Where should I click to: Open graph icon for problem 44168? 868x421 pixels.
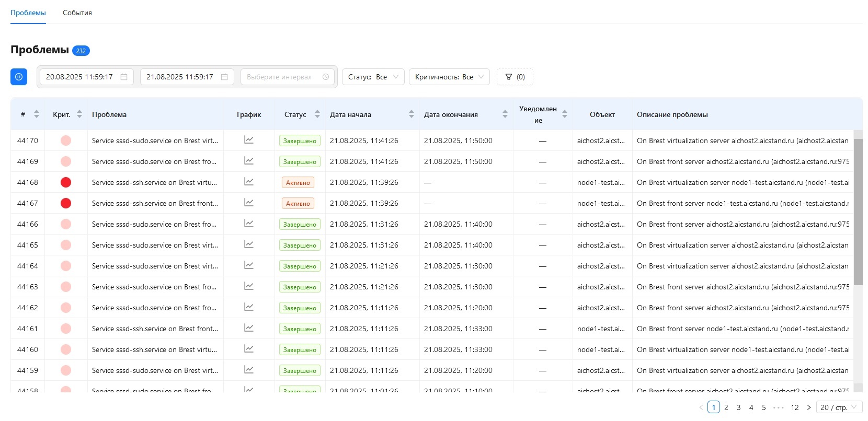(249, 182)
